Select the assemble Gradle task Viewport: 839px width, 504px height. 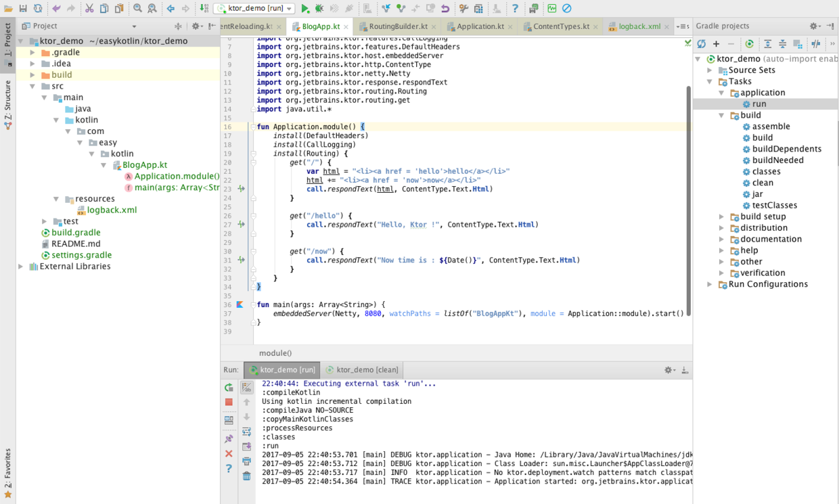771,127
